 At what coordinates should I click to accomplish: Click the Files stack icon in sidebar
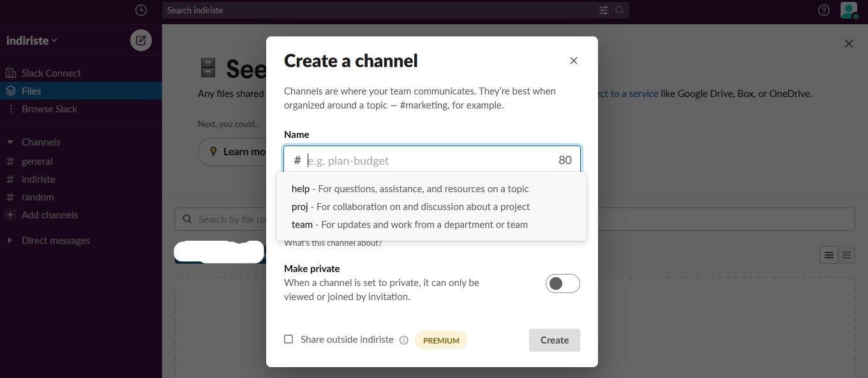tap(10, 91)
